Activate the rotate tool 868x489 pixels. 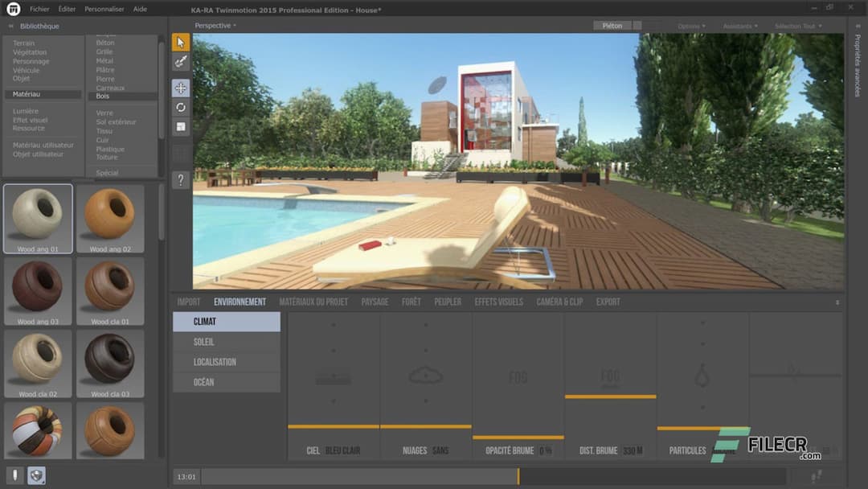click(x=180, y=107)
